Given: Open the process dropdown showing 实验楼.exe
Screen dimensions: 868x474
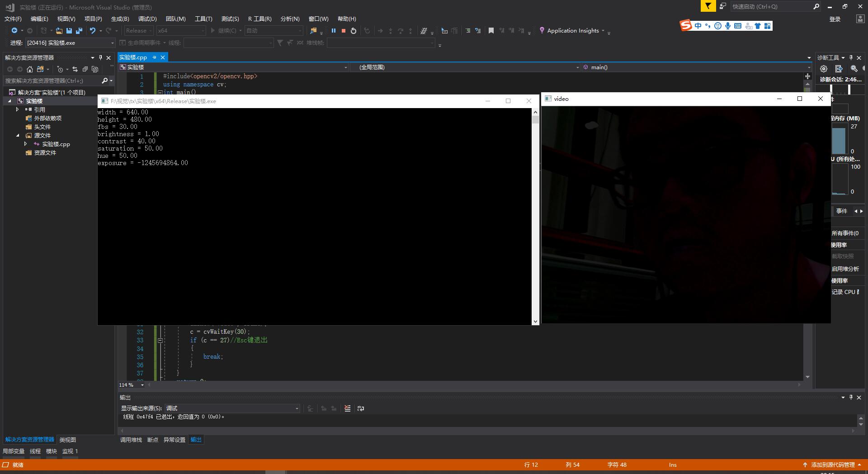Looking at the screenshot, I should tap(70, 43).
